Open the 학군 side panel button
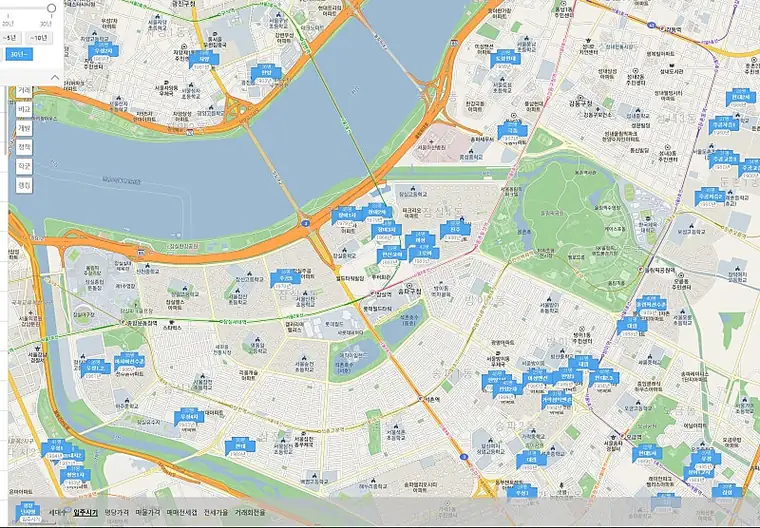The height and width of the screenshot is (528, 760). (24, 166)
